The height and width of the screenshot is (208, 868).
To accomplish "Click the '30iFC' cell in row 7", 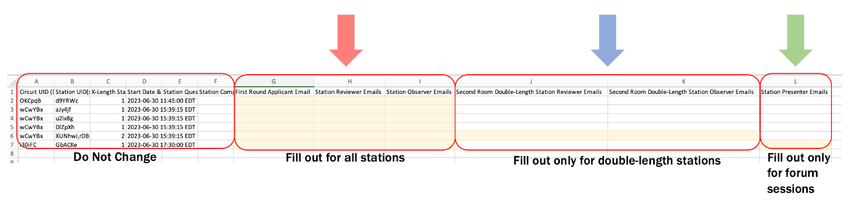I will pyautogui.click(x=36, y=145).
